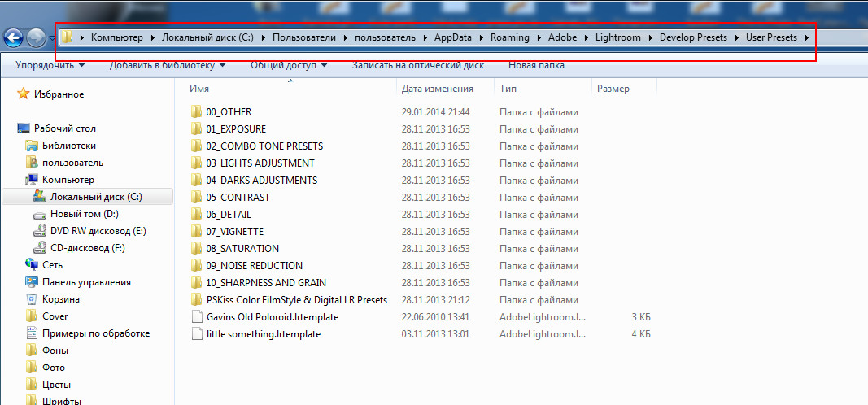
Task: Expand arrow after Lightroom in path
Action: (650, 37)
